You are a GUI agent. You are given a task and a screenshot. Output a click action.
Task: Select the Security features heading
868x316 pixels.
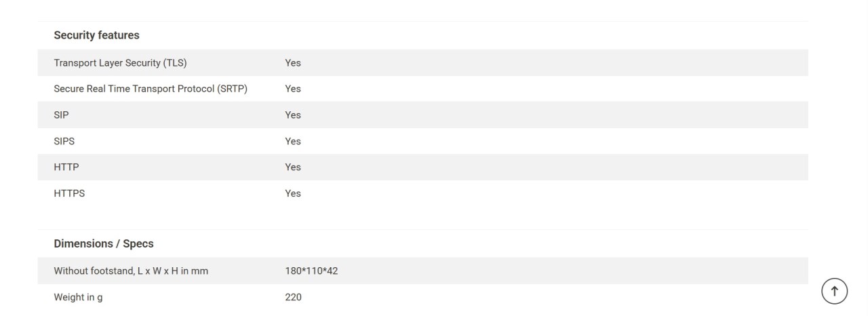pos(96,35)
